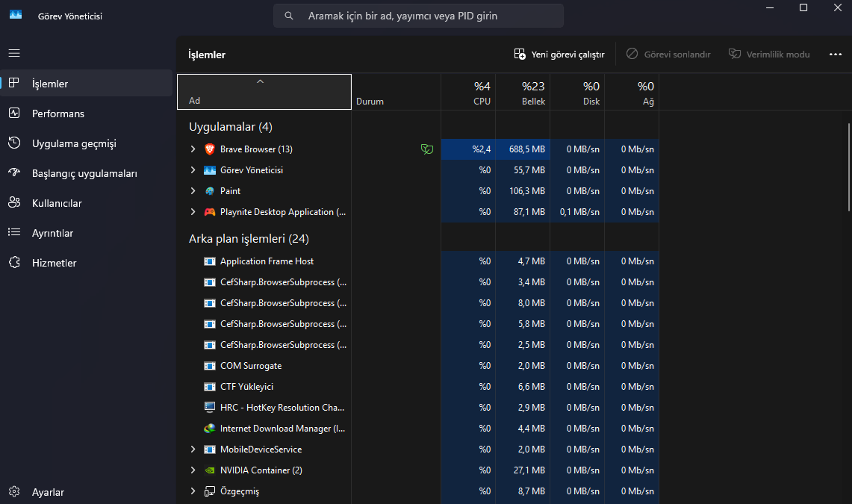Expand the Brave Browser process group
Viewport: 852px width, 504px height.
[x=193, y=149]
